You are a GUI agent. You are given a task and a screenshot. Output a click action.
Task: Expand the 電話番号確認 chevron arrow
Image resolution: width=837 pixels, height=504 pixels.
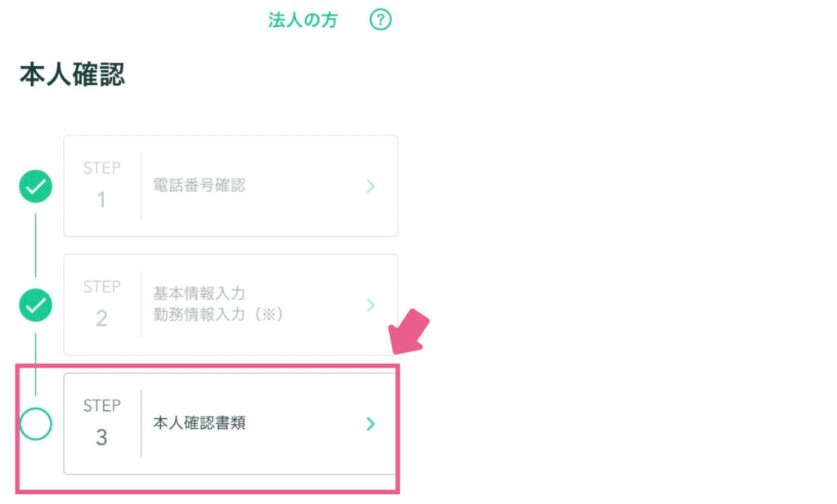point(370,186)
